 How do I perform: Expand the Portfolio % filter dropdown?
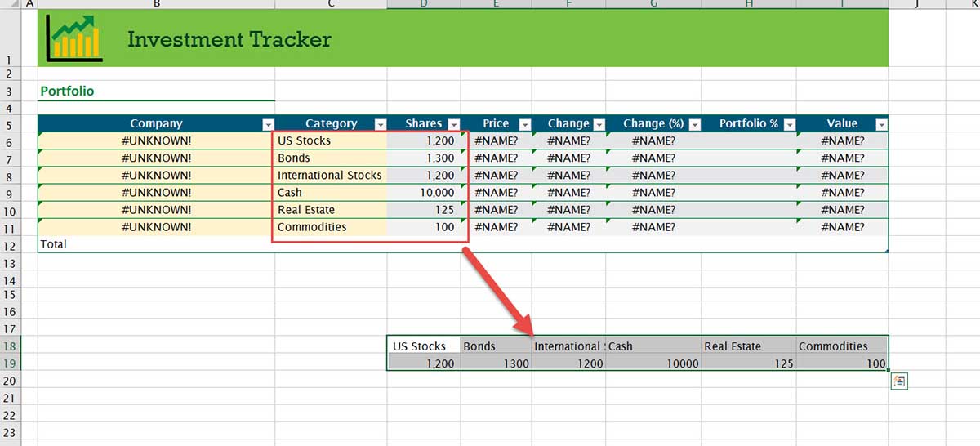pyautogui.click(x=790, y=124)
